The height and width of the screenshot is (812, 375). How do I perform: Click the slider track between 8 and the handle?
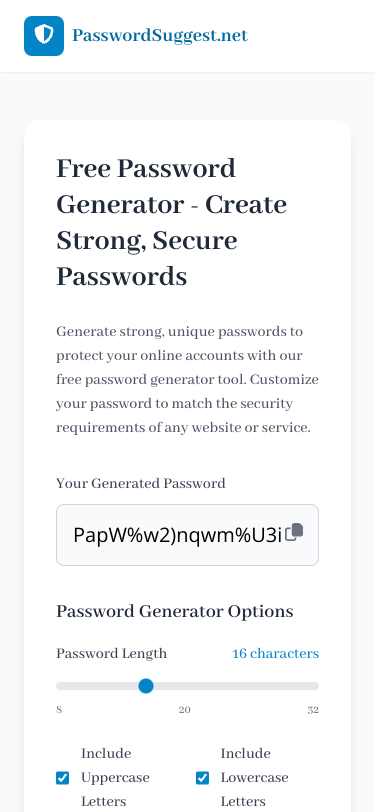(97, 686)
